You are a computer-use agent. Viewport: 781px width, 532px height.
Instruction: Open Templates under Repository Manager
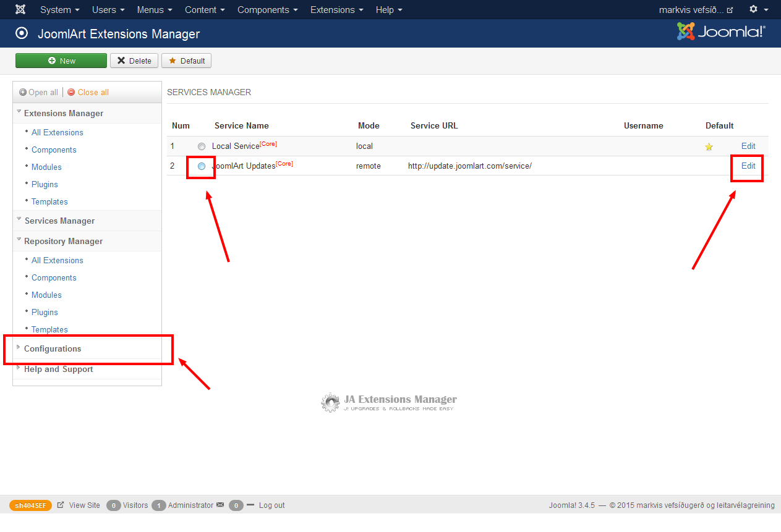coord(49,329)
